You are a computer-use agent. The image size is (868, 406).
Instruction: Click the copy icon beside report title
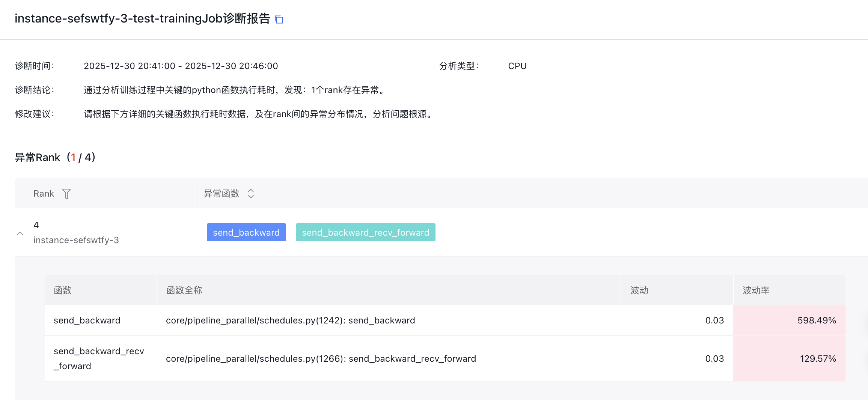279,20
